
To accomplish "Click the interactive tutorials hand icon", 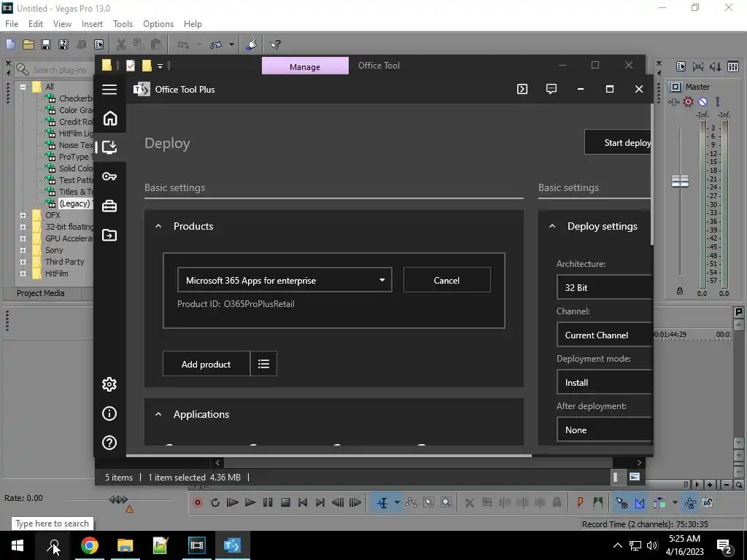I will tap(252, 44).
